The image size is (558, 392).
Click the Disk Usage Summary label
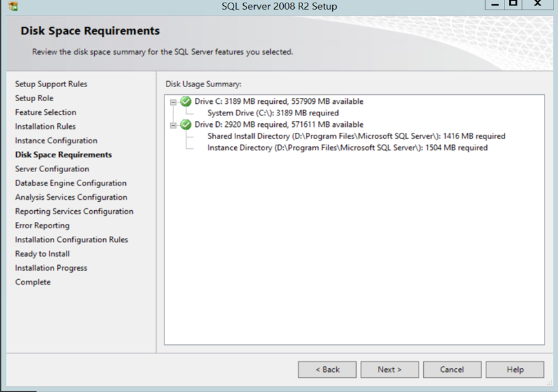(x=203, y=84)
